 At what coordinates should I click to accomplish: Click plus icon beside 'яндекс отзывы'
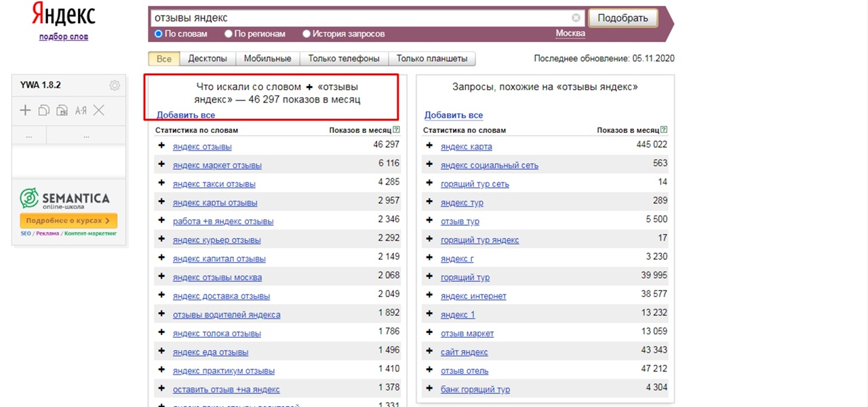(x=161, y=146)
